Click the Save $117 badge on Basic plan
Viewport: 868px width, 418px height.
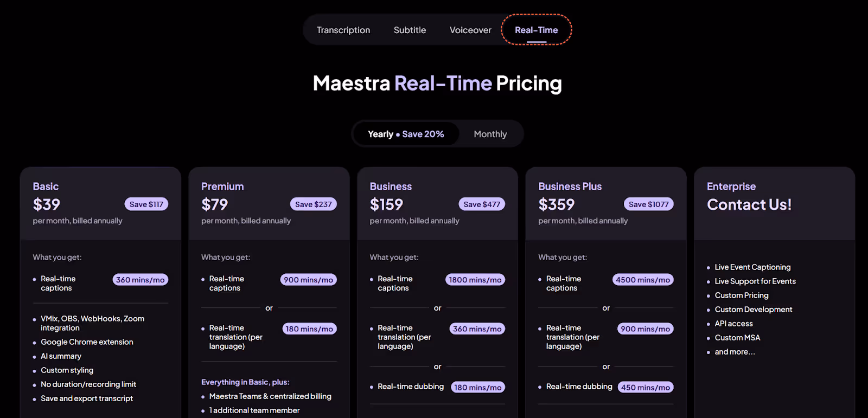[x=146, y=204]
